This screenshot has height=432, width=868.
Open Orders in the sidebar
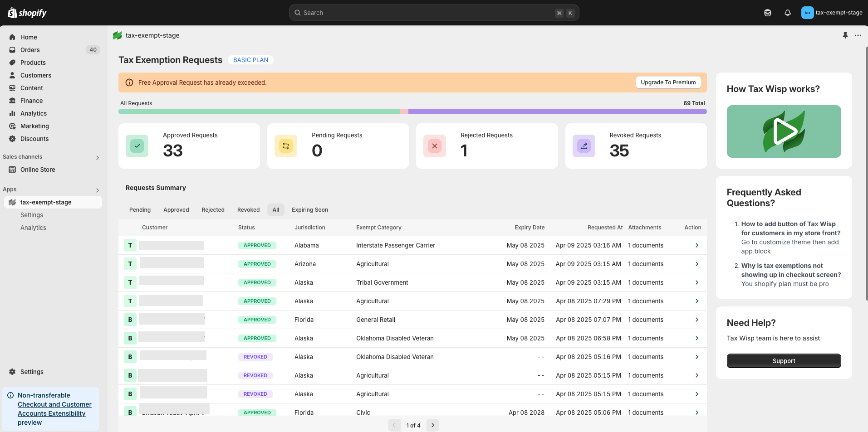[30, 50]
